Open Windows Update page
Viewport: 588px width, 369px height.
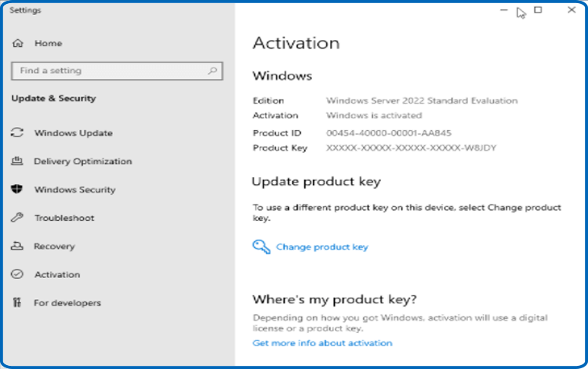click(74, 133)
